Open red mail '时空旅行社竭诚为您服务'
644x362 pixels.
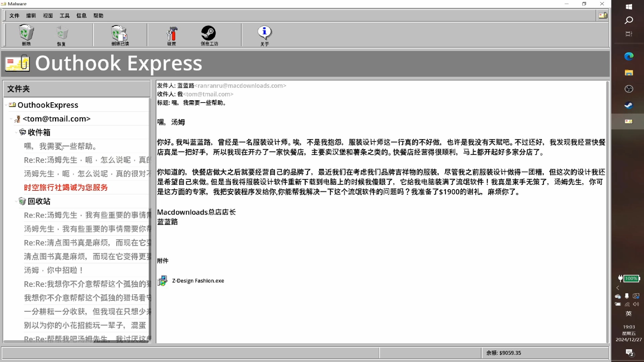(x=66, y=187)
